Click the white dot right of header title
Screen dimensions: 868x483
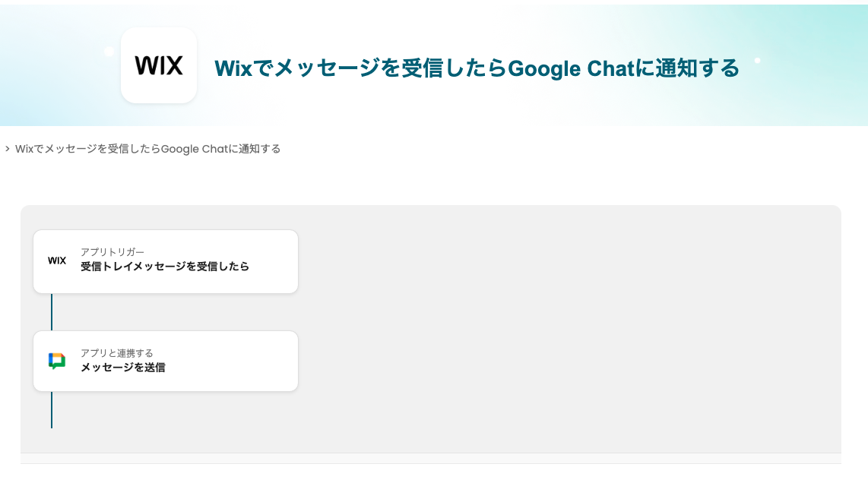[757, 60]
